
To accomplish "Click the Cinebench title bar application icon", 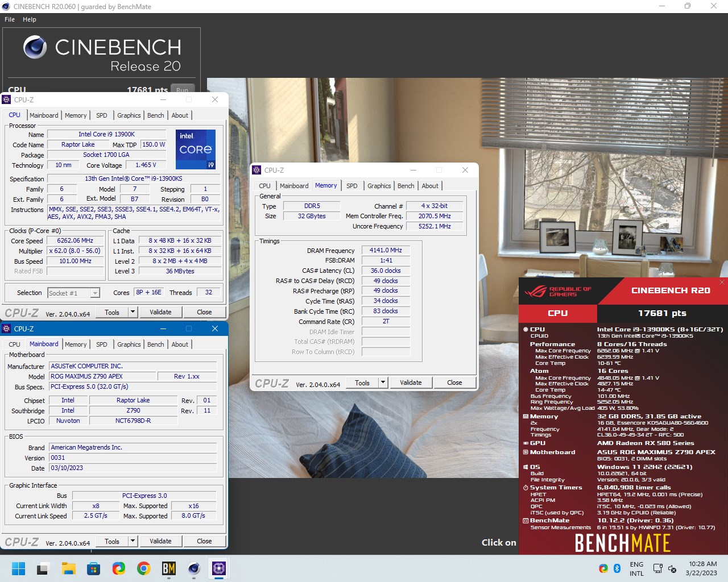I will [x=6, y=6].
